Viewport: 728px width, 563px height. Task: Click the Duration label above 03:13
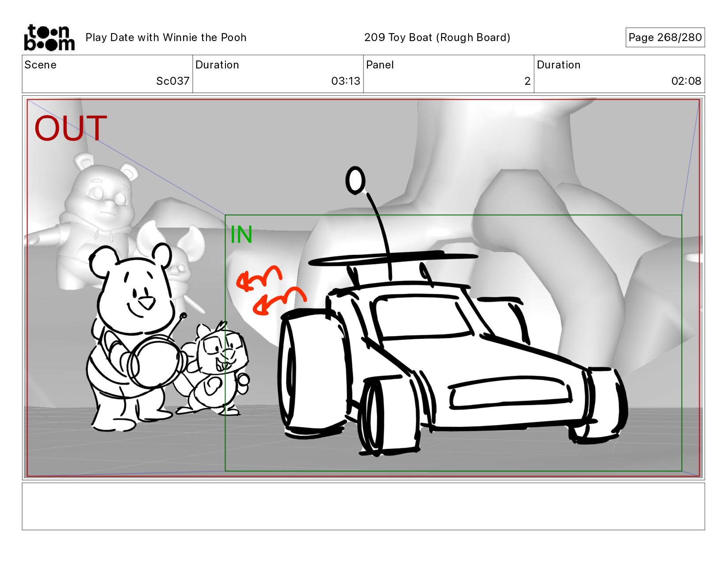point(217,65)
